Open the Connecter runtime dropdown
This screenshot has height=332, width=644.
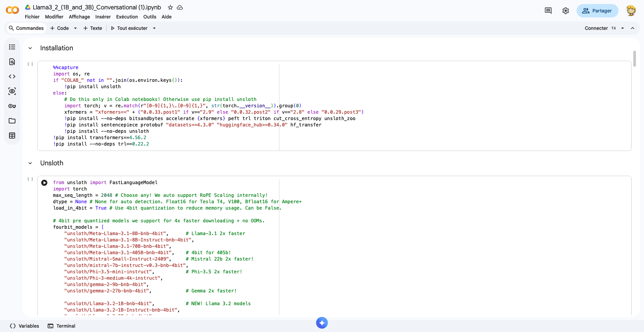[623, 28]
